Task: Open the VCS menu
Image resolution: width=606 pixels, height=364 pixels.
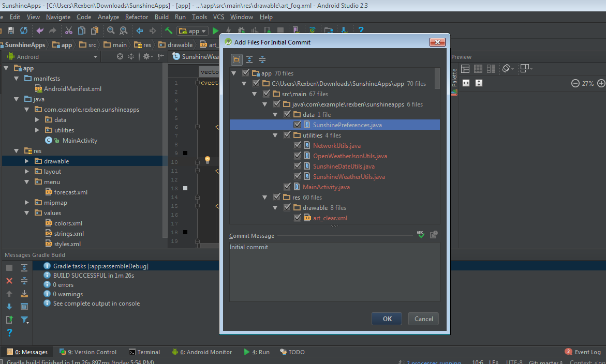Action: 220,17
